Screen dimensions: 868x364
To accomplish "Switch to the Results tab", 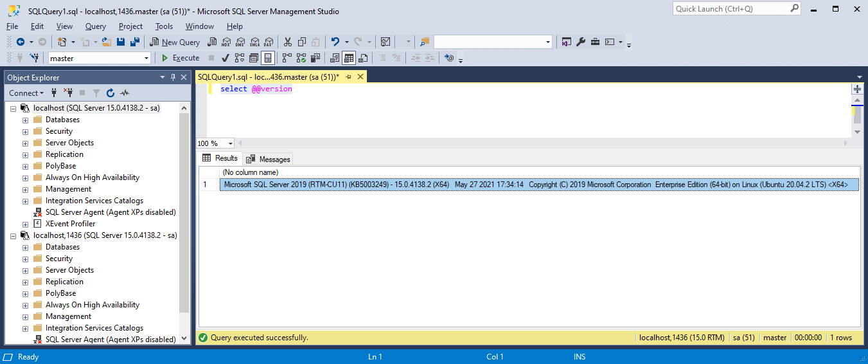I will (x=220, y=158).
